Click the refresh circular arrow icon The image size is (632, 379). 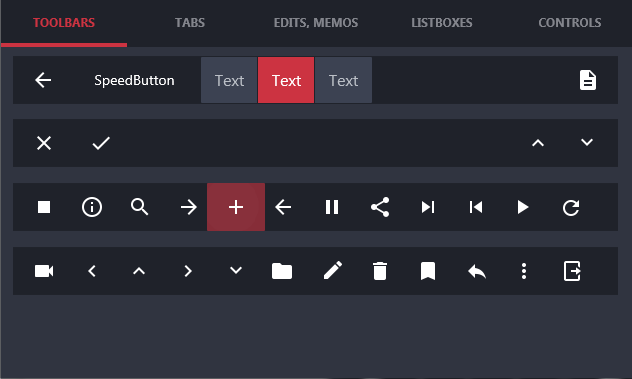pos(571,207)
